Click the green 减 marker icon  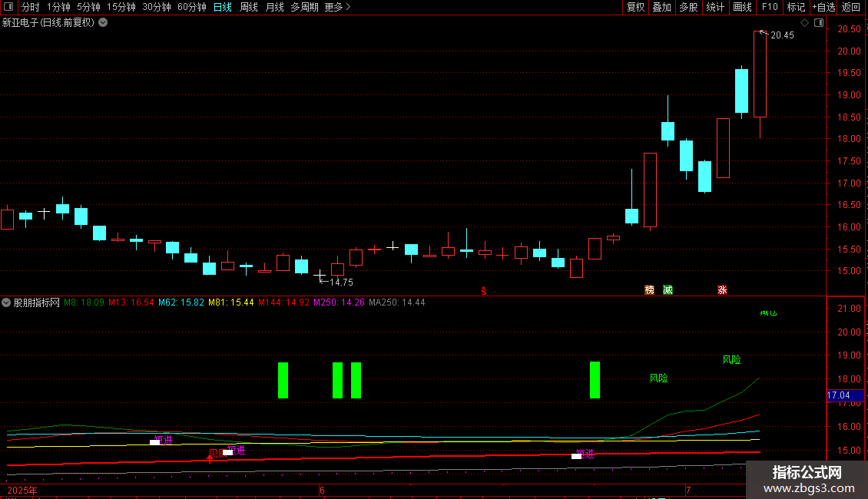pos(668,290)
